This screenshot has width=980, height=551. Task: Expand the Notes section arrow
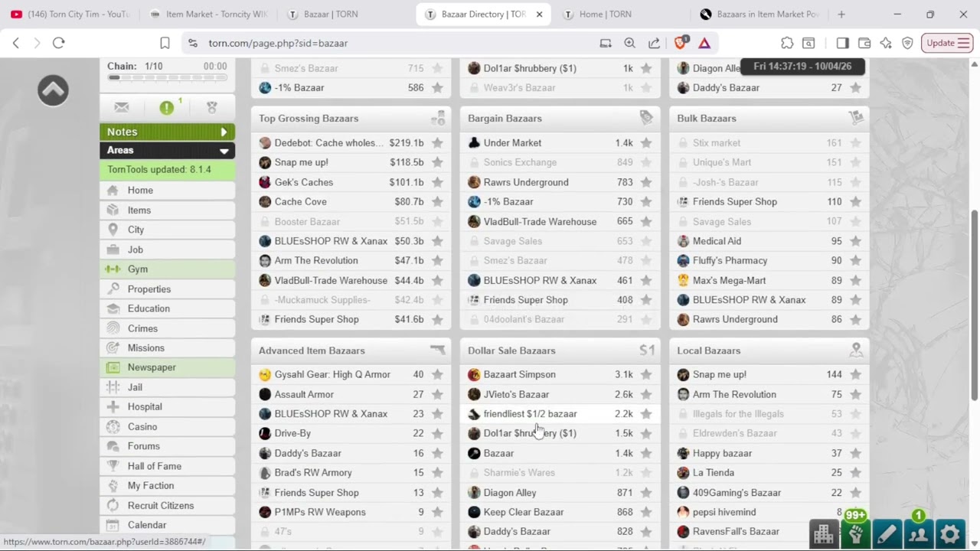[x=224, y=132]
